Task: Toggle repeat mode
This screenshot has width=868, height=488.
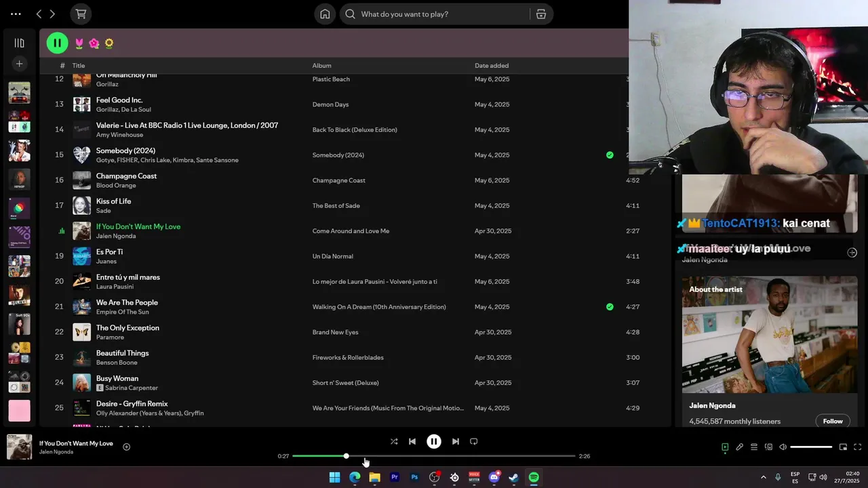Action: [x=474, y=441]
